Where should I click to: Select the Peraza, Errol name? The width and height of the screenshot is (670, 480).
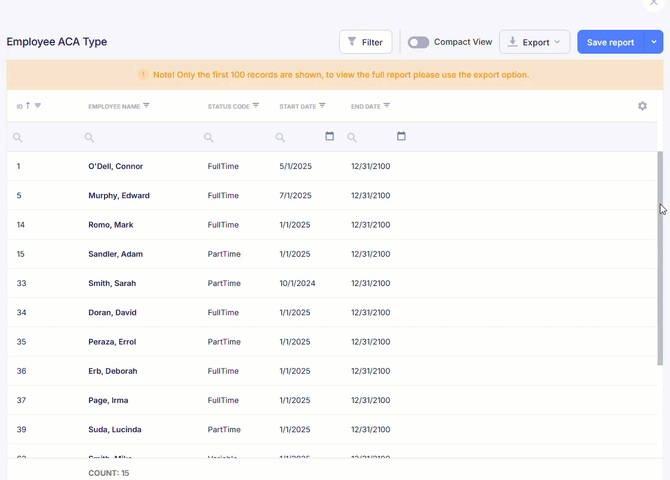point(112,342)
